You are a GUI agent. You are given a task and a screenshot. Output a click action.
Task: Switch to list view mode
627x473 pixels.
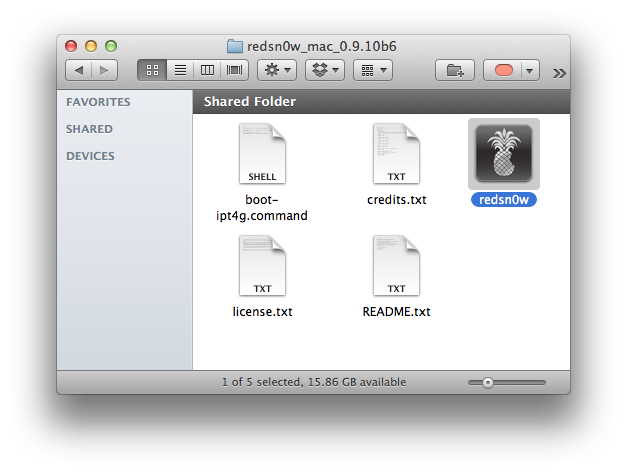coord(180,71)
